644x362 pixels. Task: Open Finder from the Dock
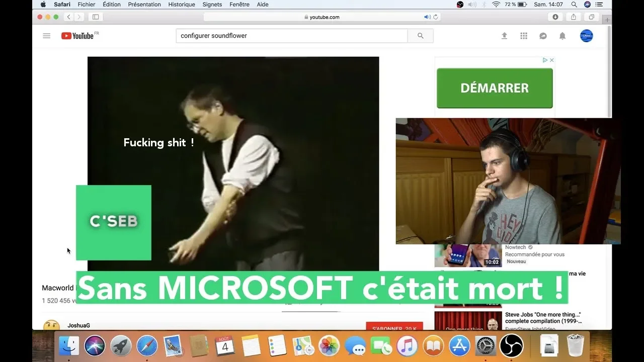(69, 345)
